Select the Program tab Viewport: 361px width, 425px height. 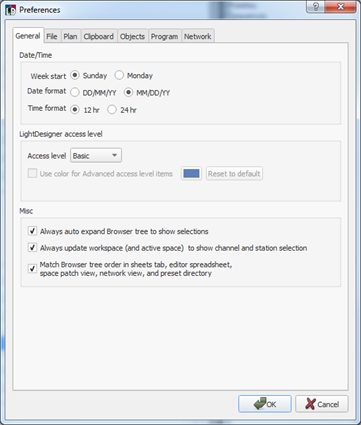click(164, 36)
